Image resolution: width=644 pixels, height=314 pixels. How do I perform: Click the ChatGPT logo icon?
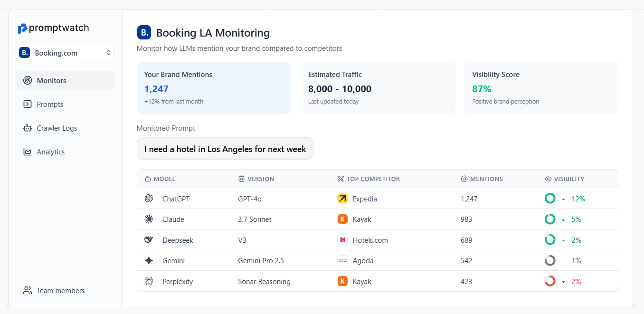149,199
